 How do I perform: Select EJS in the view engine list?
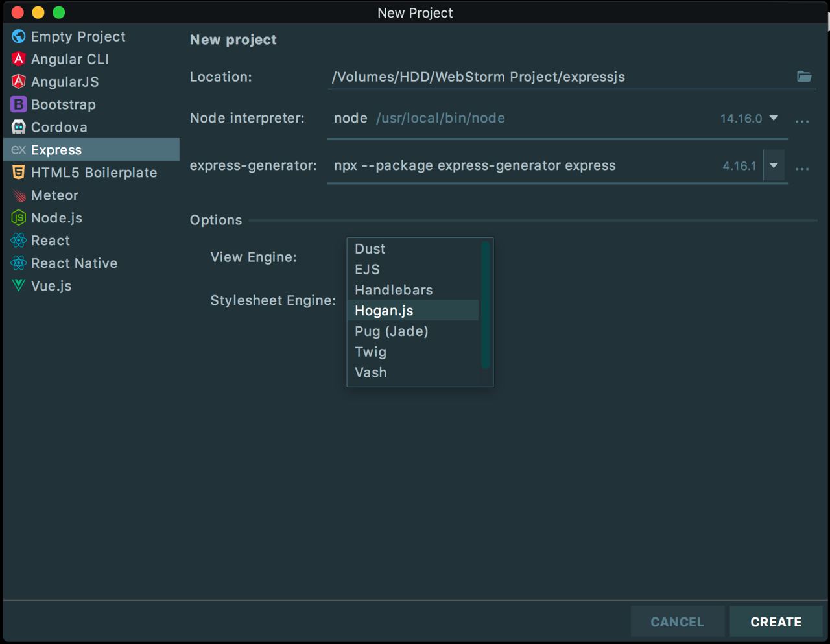(x=367, y=269)
